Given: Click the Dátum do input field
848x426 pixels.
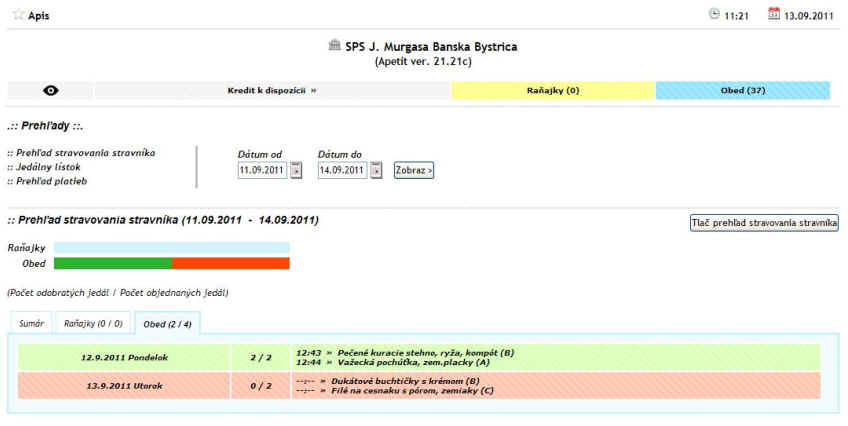Looking at the screenshot, I should coord(342,170).
